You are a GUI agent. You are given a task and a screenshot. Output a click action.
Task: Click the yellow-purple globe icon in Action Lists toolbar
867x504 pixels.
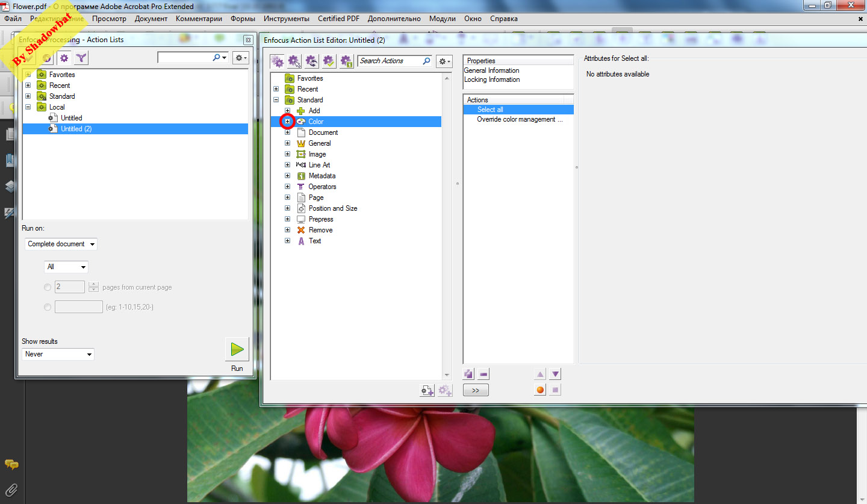coord(47,58)
